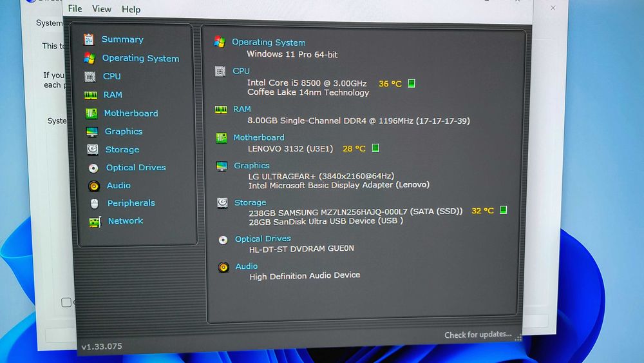Click Intel Microsoft Basic Display Adapter text

[x=339, y=185]
